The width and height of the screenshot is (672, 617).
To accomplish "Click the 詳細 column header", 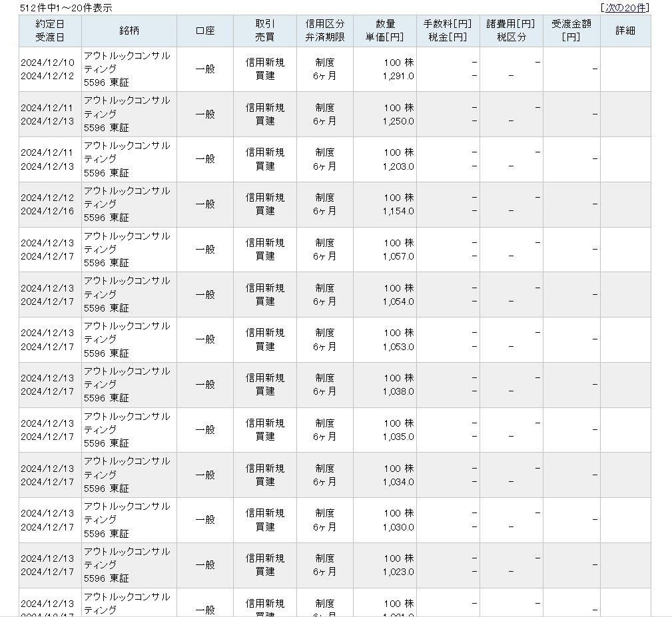I will (x=625, y=31).
